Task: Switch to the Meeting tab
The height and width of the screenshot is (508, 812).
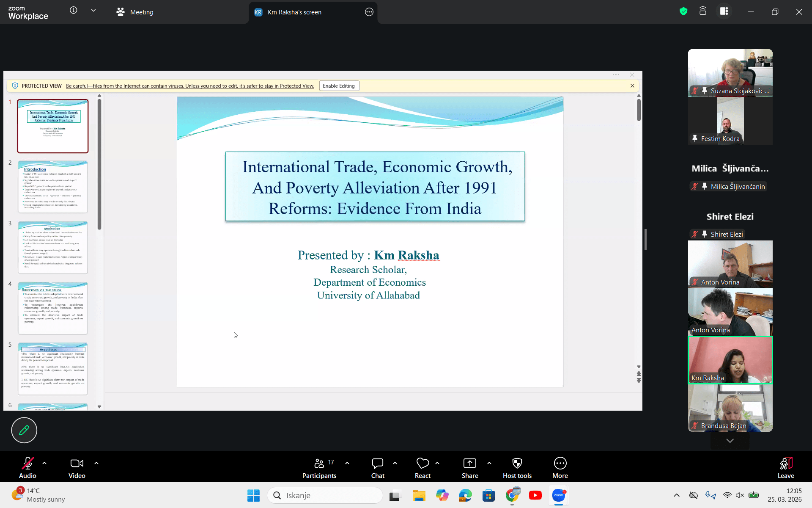Action: click(135, 12)
